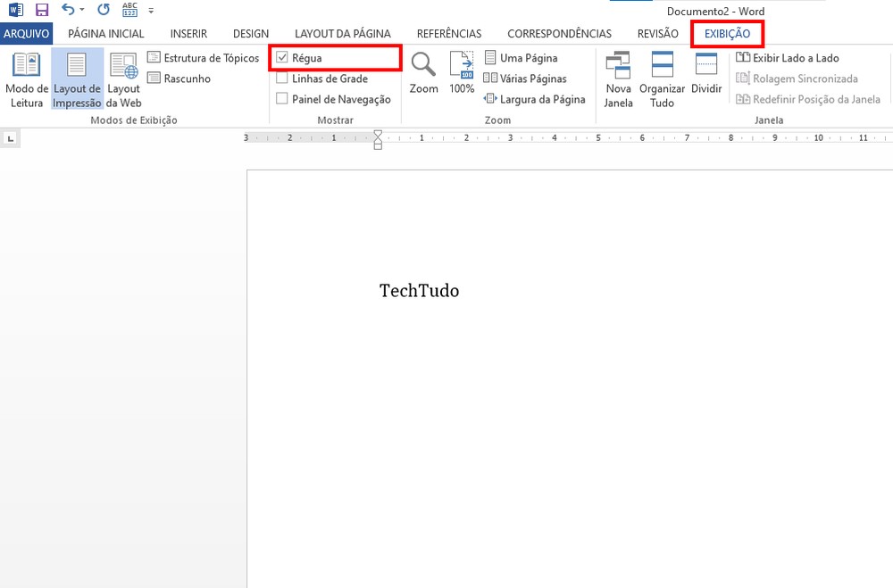The height and width of the screenshot is (588, 893).
Task: Click Exibir Lado a Lado
Action: (788, 57)
